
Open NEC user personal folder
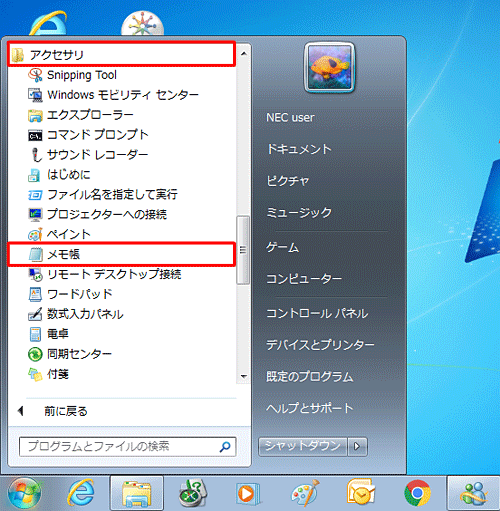pos(290,118)
